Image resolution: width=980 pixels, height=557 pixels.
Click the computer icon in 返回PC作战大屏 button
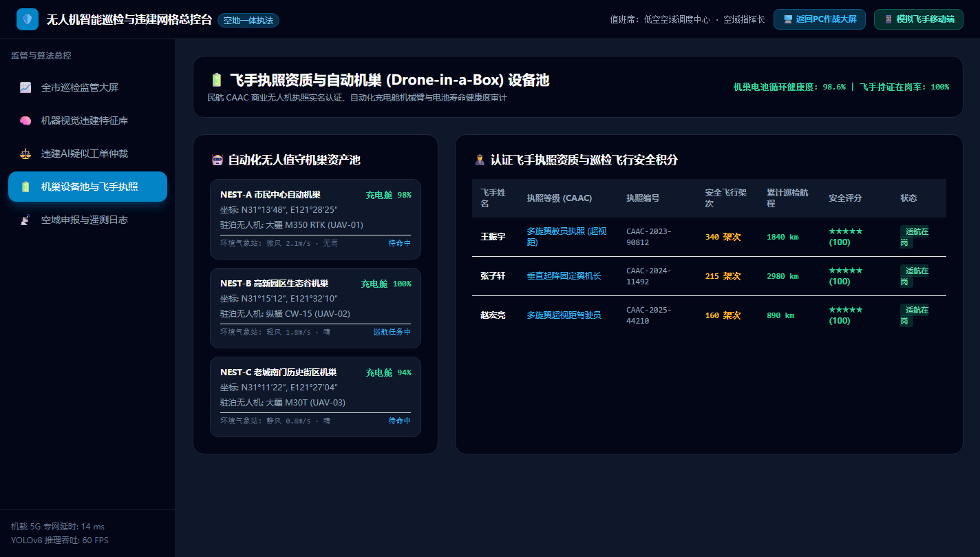[x=788, y=19]
